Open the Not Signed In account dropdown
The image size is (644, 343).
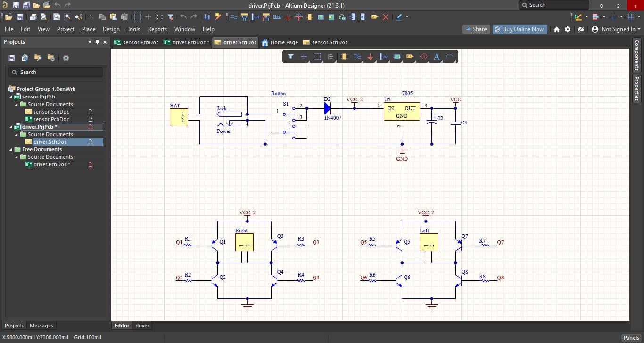639,29
